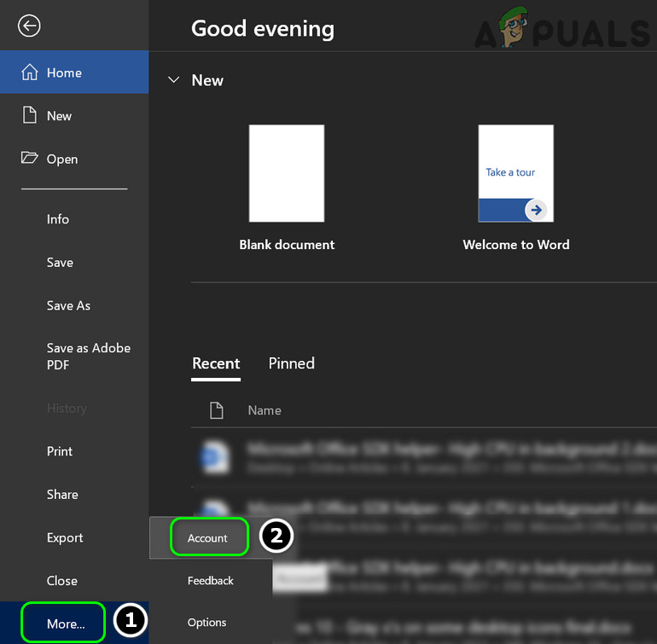
Task: Sort by the Name column header
Action: [265, 410]
